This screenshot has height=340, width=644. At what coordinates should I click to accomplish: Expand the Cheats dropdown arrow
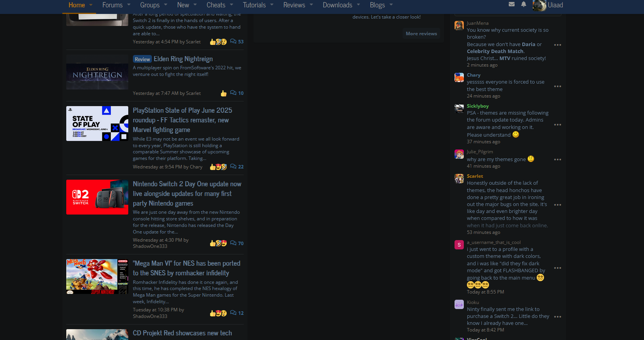pyautogui.click(x=231, y=5)
